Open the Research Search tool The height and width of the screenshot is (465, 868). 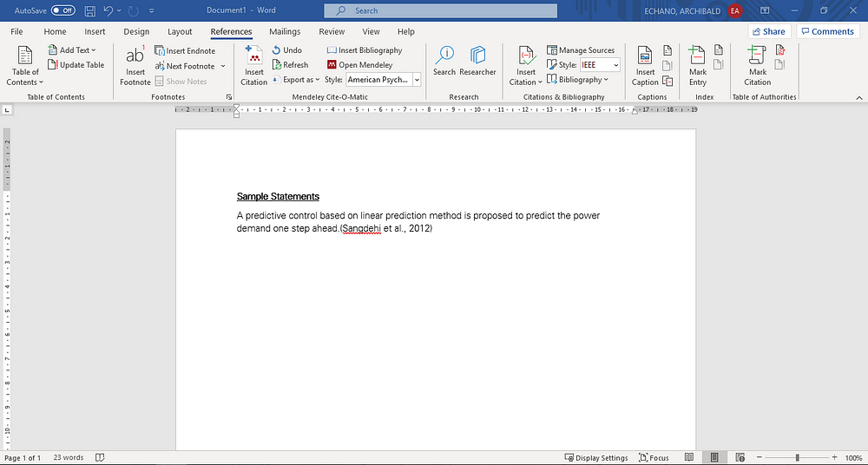(x=444, y=61)
